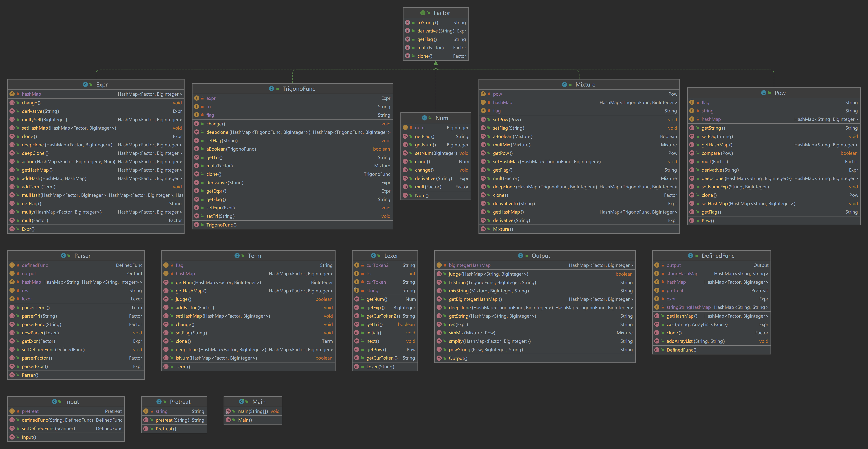Click the Main class icon
Image resolution: width=868 pixels, height=449 pixels.
point(241,401)
